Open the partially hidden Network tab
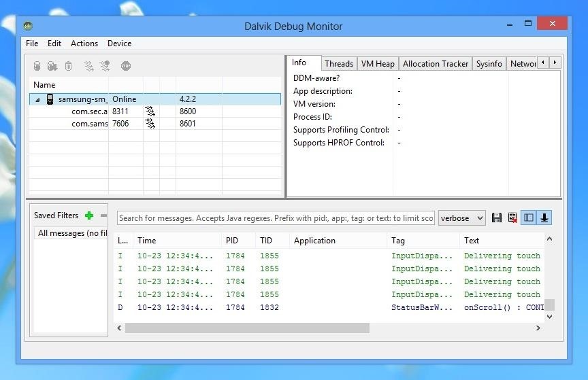The height and width of the screenshot is (380, 588). point(523,64)
